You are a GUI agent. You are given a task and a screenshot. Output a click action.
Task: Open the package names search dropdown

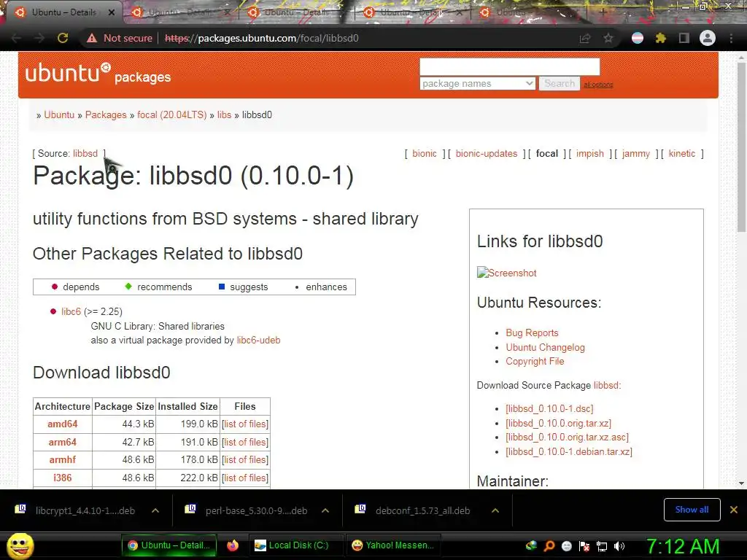(477, 83)
